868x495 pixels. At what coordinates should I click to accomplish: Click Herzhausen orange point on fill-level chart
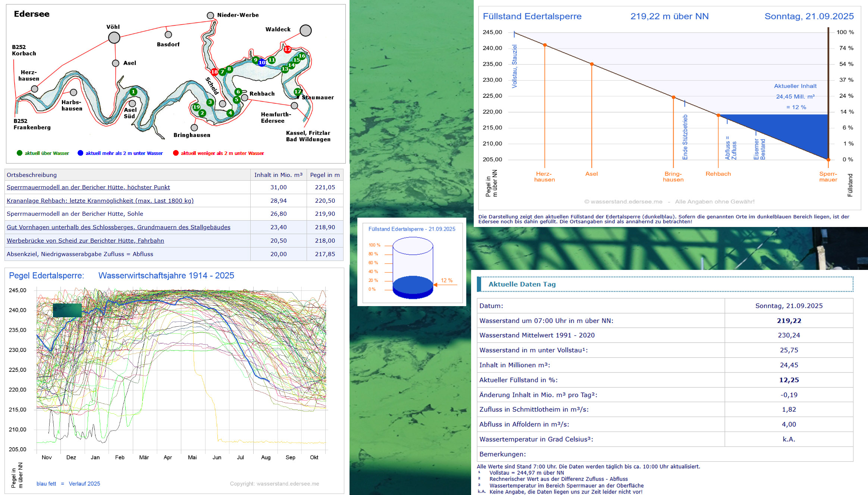point(545,45)
